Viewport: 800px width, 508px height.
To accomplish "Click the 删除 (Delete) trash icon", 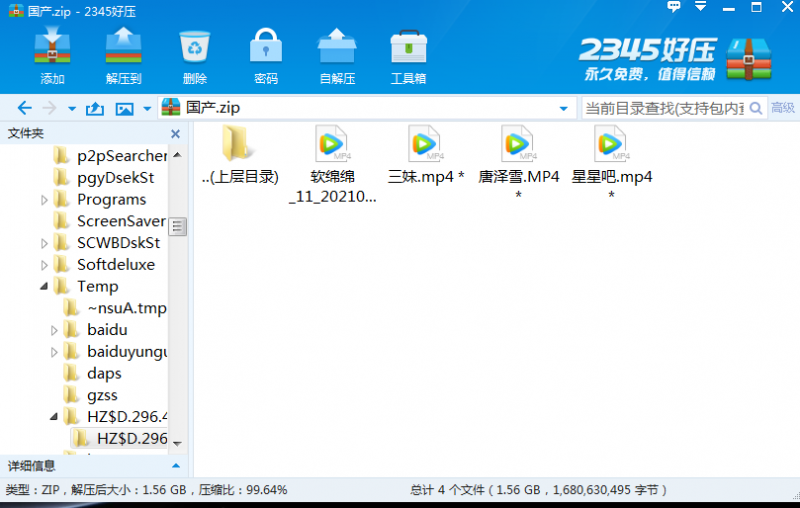I will click(194, 54).
